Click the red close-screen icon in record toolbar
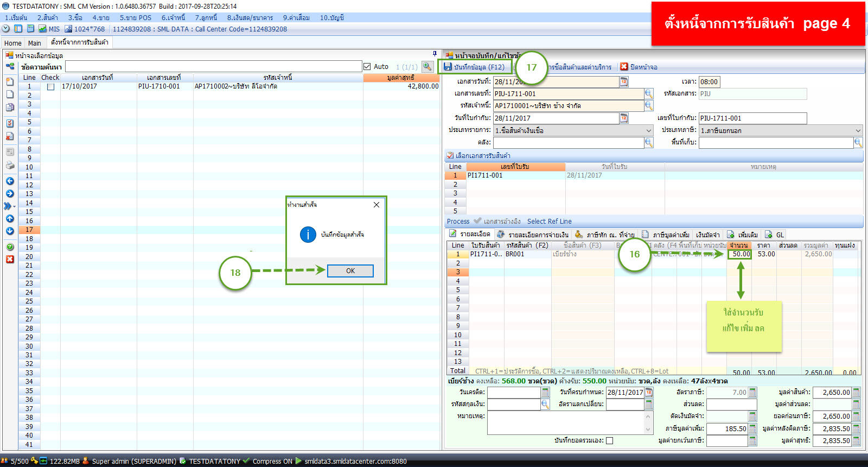 [x=624, y=67]
